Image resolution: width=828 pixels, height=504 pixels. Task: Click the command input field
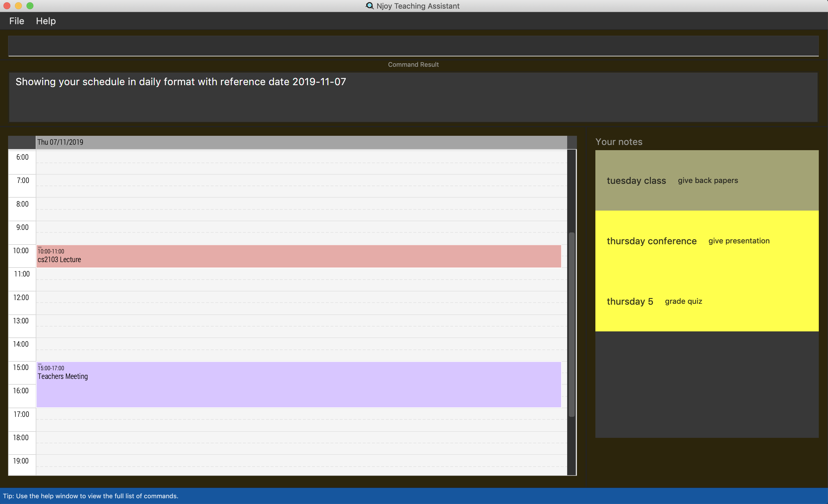tap(413, 46)
